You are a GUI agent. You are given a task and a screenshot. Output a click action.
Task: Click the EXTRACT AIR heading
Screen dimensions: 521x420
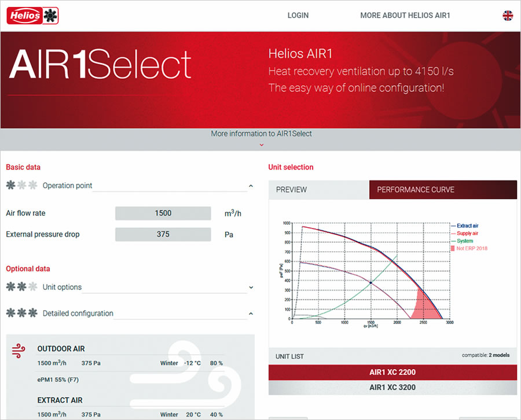tap(60, 400)
